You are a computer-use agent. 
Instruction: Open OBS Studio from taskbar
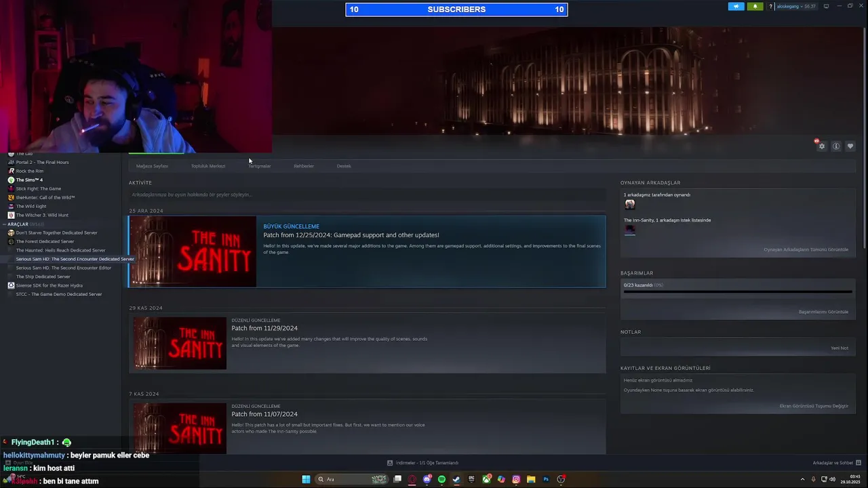(x=561, y=479)
